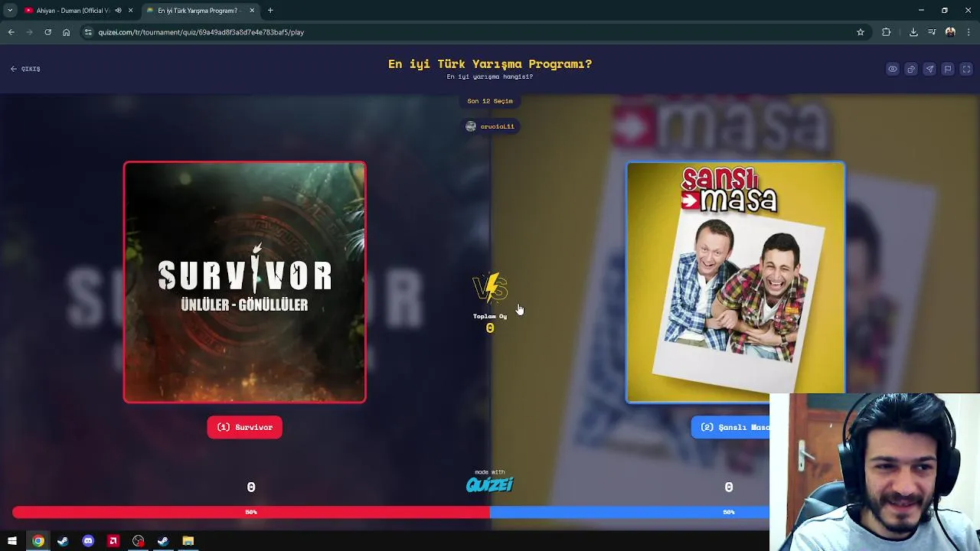
Task: Open the media control playlist icon
Action: click(932, 32)
